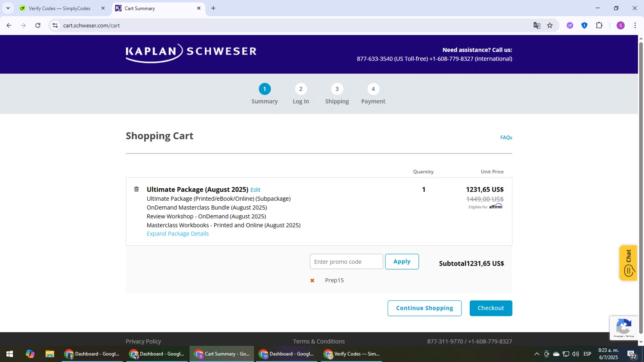Switch to Cart Summary taskbar window

click(x=222, y=354)
